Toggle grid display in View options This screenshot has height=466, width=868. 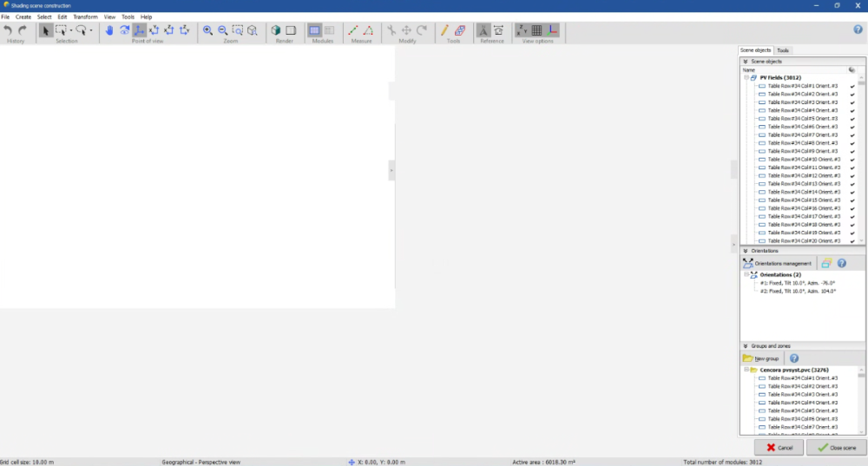(536, 30)
